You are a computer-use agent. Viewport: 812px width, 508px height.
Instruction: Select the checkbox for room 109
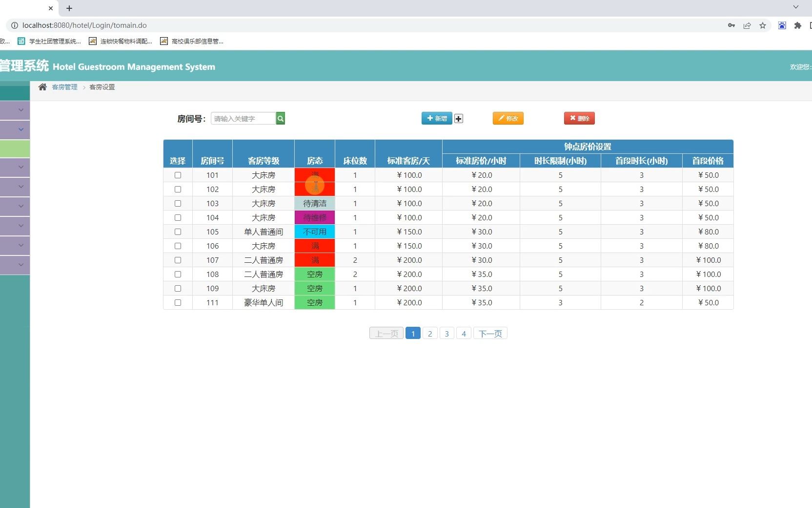[x=178, y=288]
